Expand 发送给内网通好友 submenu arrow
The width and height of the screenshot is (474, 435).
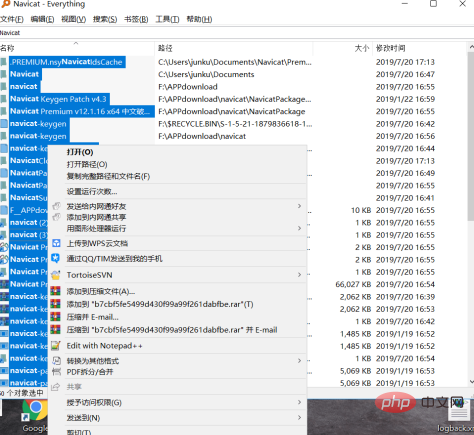[x=299, y=206]
